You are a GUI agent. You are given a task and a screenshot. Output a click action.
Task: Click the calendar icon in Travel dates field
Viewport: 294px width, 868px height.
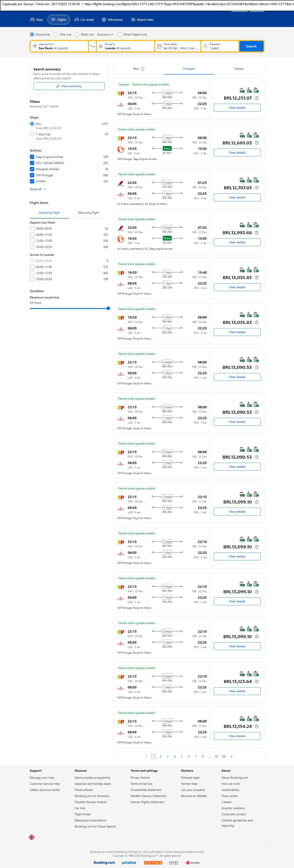click(x=159, y=46)
